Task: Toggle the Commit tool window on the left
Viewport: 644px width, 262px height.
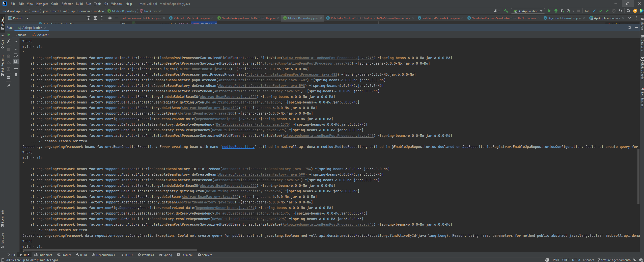Action: tap(3, 42)
